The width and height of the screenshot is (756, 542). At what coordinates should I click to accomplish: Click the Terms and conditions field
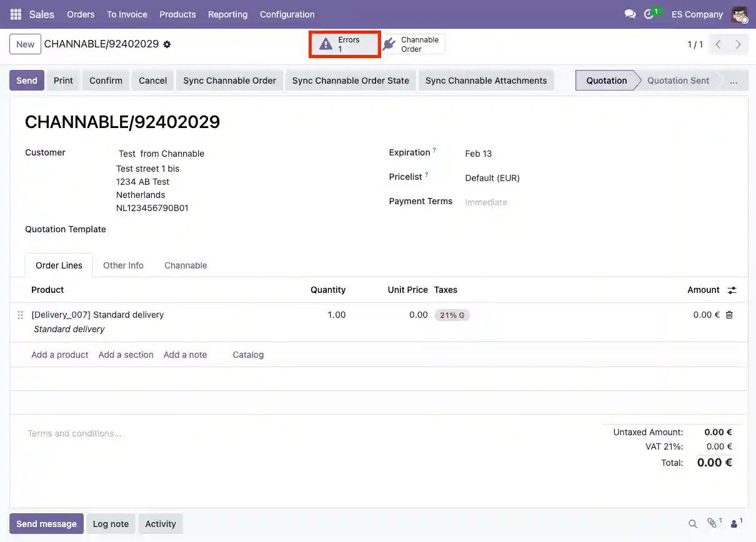pyautogui.click(x=74, y=433)
